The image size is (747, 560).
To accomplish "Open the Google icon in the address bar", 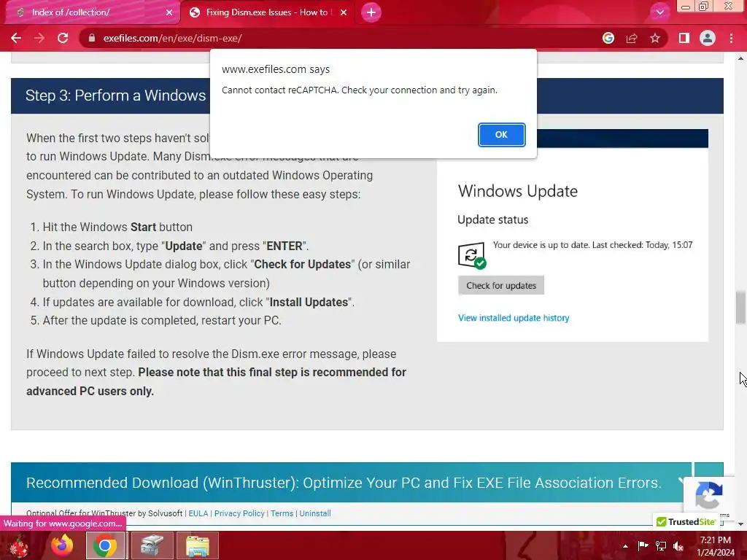I will (608, 38).
